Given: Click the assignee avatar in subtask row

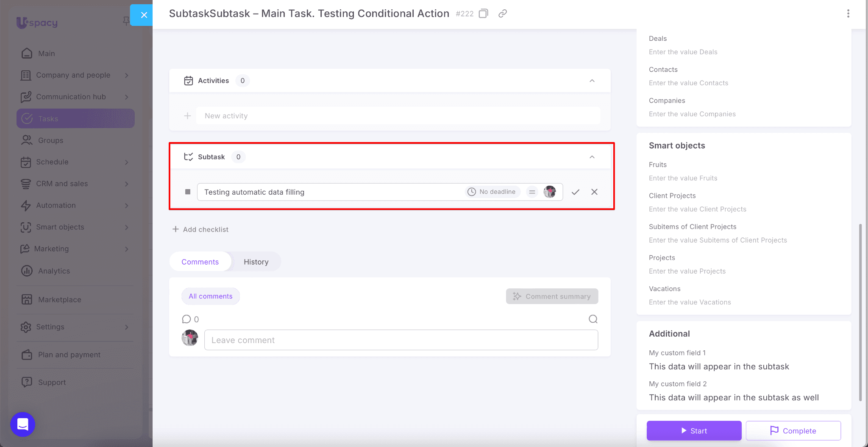Looking at the screenshot, I should click(550, 192).
